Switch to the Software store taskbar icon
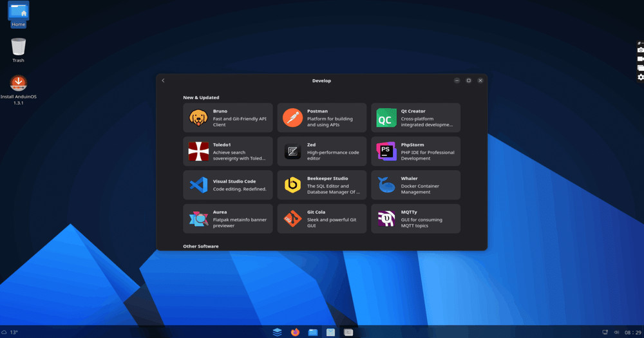 point(330,332)
